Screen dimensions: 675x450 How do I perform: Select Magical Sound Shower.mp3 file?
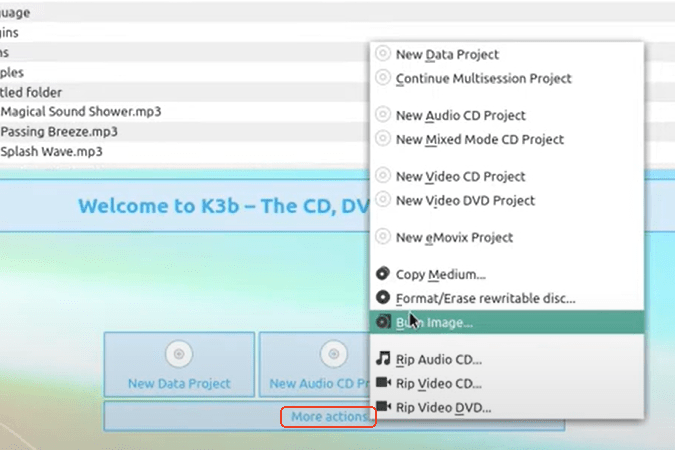pyautogui.click(x=68, y=111)
